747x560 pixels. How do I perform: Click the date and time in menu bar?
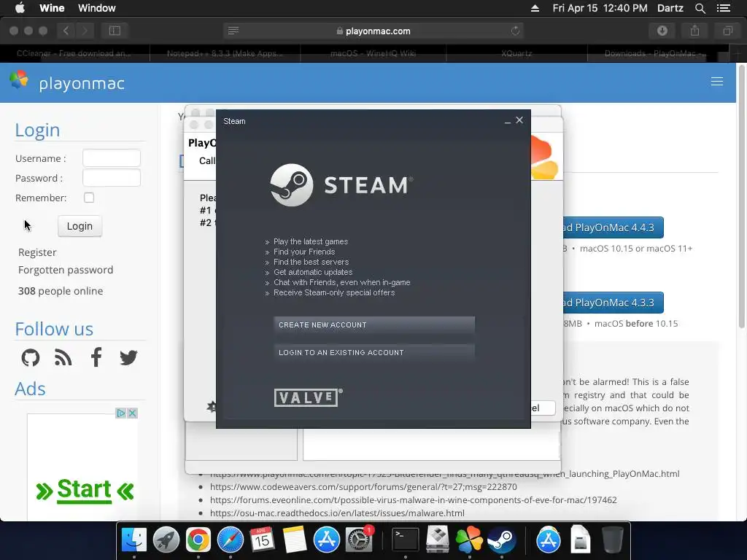click(x=600, y=8)
